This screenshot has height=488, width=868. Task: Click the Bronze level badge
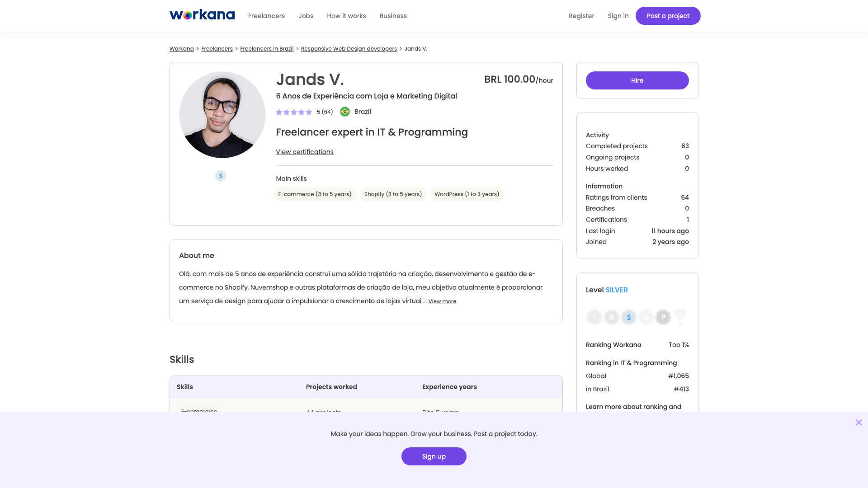[611, 317]
